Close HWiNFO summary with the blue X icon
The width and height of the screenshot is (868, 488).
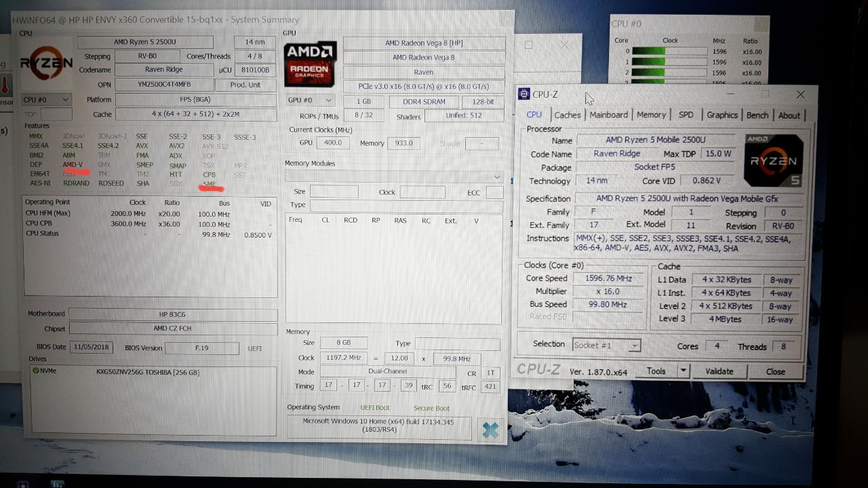coord(490,430)
